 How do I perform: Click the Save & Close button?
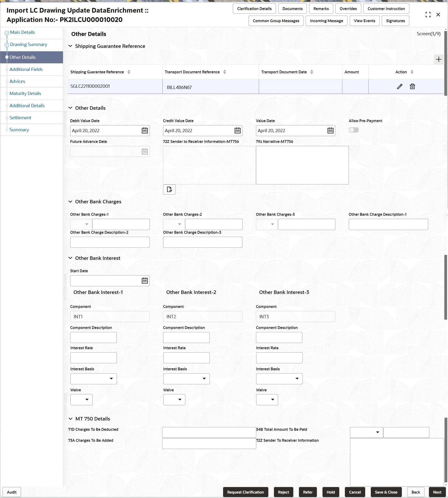pos(386,492)
